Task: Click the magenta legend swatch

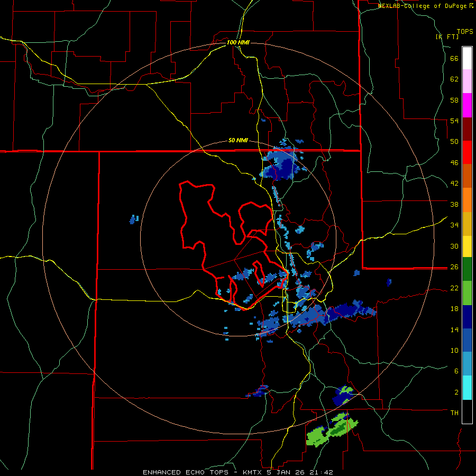Action: coord(467,105)
